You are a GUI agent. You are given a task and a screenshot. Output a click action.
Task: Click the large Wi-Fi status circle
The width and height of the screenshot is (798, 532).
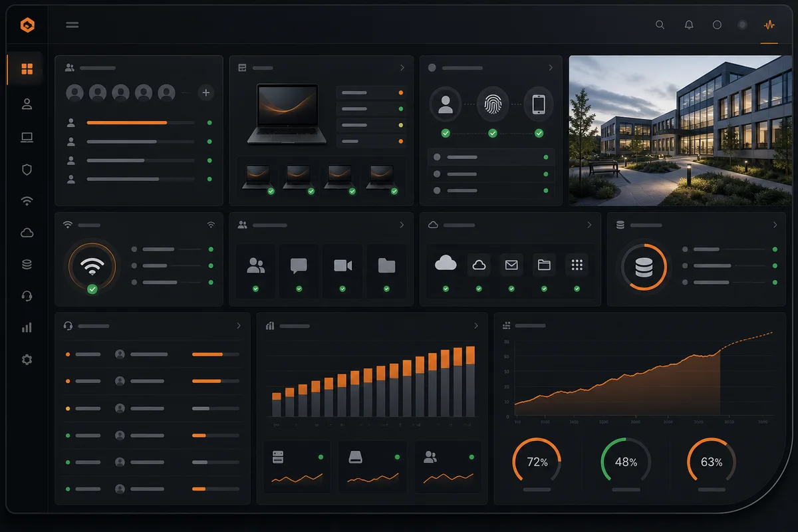(92, 267)
